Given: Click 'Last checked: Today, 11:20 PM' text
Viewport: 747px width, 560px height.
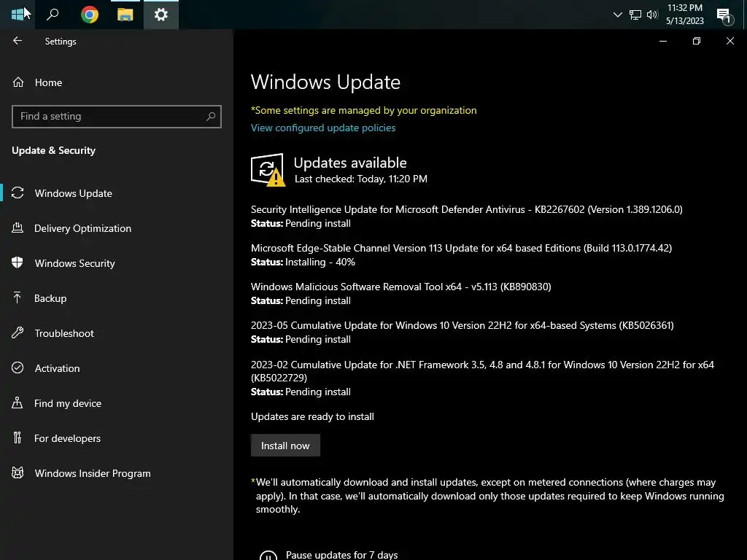Looking at the screenshot, I should point(360,179).
